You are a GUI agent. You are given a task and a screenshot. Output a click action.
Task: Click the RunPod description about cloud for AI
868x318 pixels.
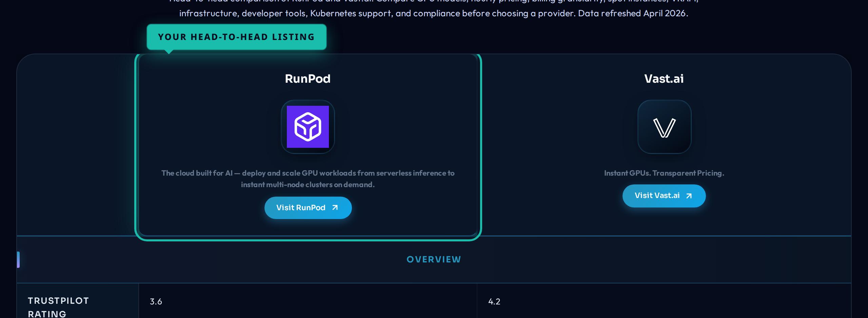click(x=308, y=179)
